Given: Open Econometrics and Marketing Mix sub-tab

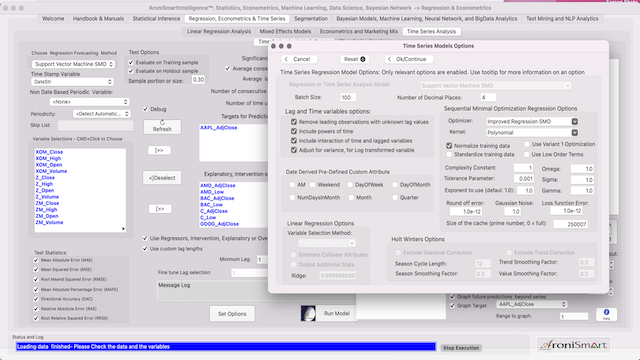Looking at the screenshot, I should point(359,31).
